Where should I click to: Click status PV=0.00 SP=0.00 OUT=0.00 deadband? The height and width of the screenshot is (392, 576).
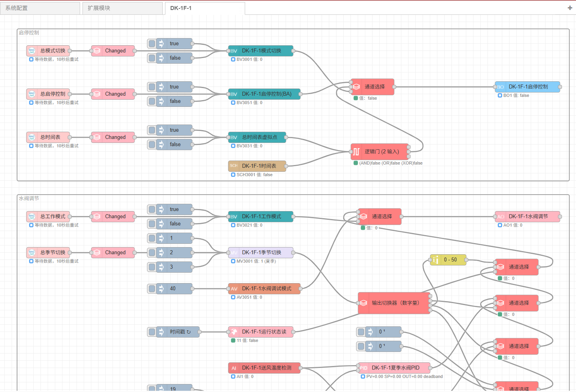(405, 377)
